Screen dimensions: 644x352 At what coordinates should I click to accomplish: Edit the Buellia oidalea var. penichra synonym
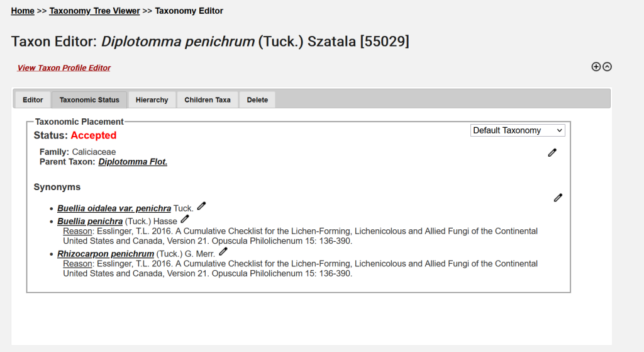pos(201,206)
